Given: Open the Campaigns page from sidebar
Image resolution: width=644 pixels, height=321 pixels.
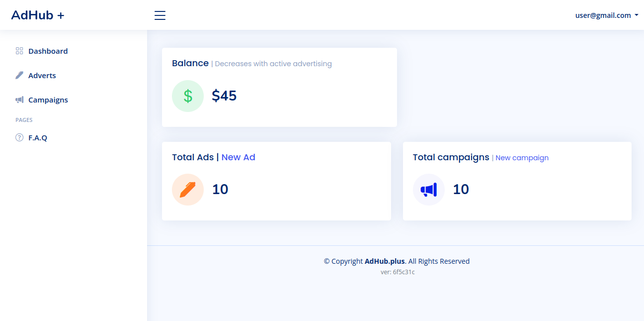Looking at the screenshot, I should point(48,100).
